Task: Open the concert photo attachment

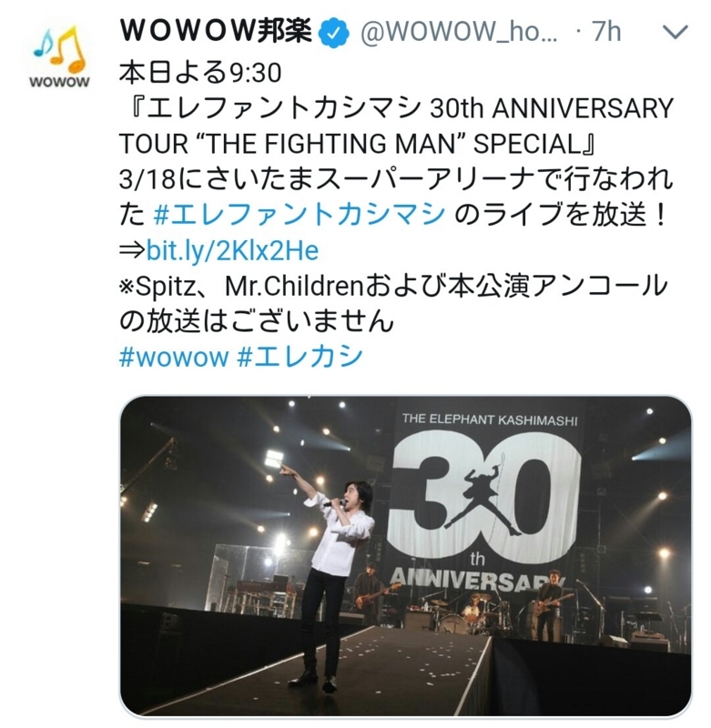Action: (x=405, y=556)
